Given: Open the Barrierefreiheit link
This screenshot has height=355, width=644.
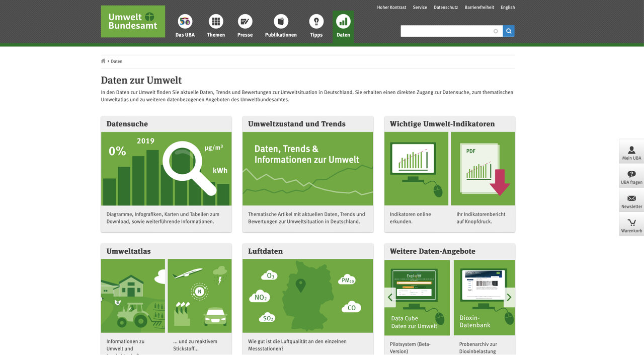Looking at the screenshot, I should pyautogui.click(x=479, y=8).
